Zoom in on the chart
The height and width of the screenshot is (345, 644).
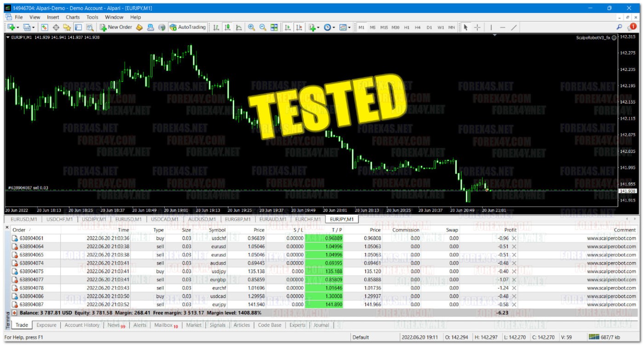pyautogui.click(x=252, y=27)
